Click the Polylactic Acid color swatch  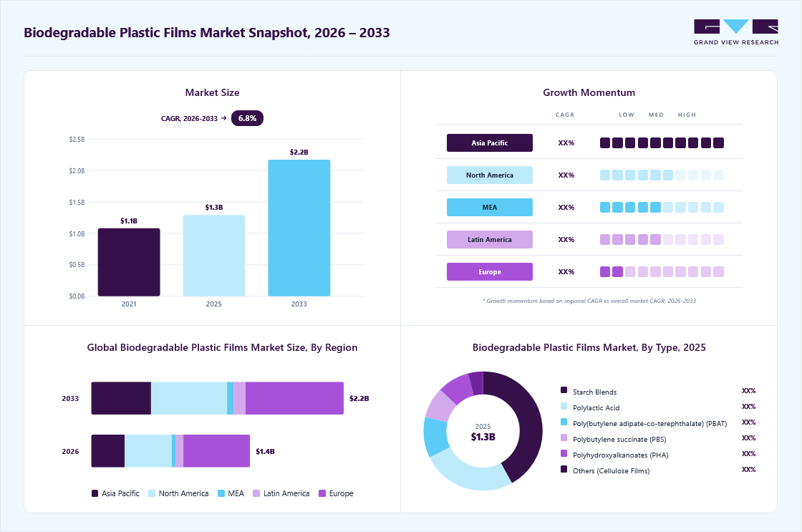[x=564, y=406]
